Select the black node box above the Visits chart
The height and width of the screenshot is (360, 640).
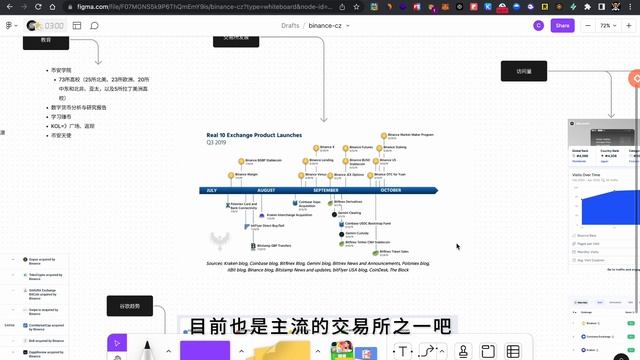(x=524, y=71)
